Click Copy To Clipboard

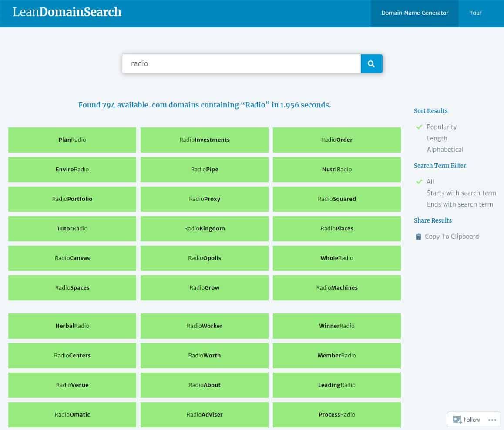[x=452, y=237]
